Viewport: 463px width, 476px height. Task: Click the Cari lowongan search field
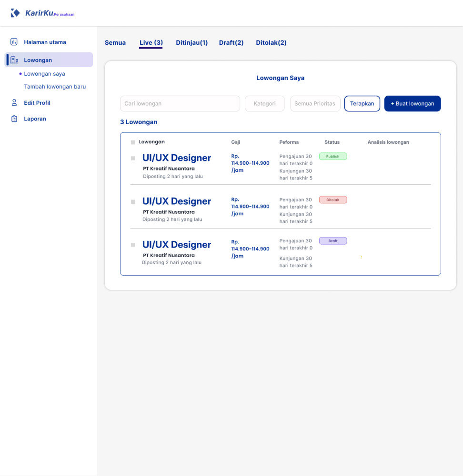point(180,104)
